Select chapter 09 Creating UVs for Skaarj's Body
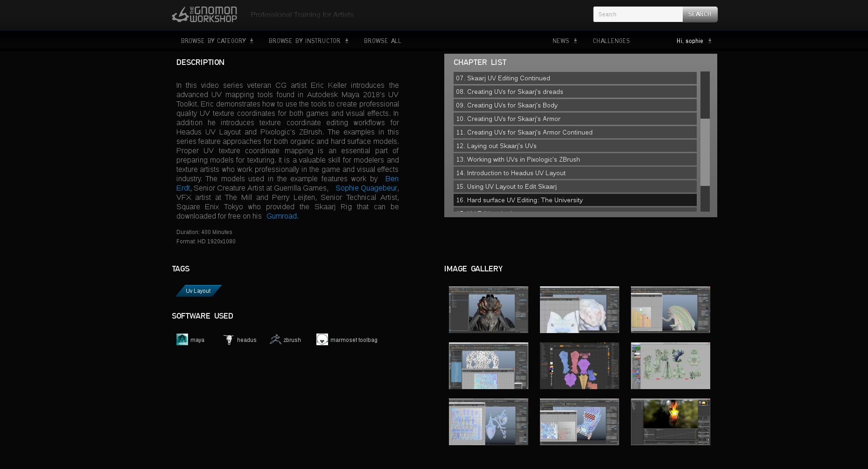This screenshot has width=868, height=469. 575,105
